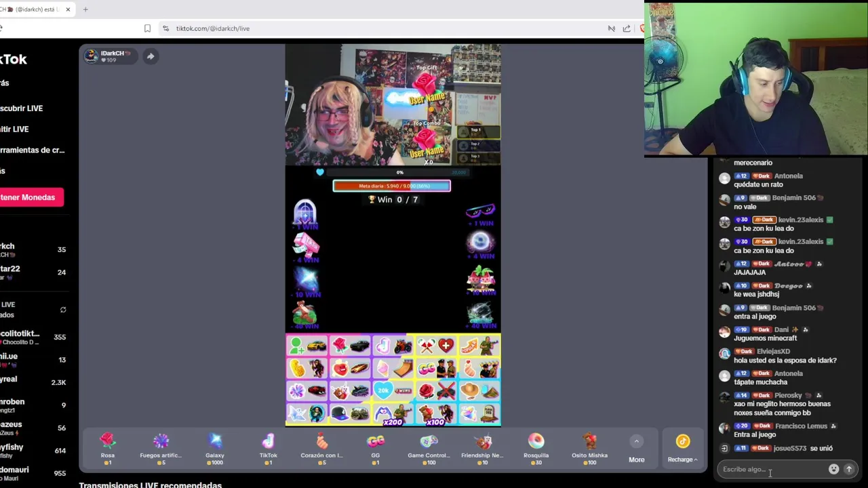The width and height of the screenshot is (868, 488).
Task: Open the chocolitotikt live channel
Action: (x=33, y=338)
